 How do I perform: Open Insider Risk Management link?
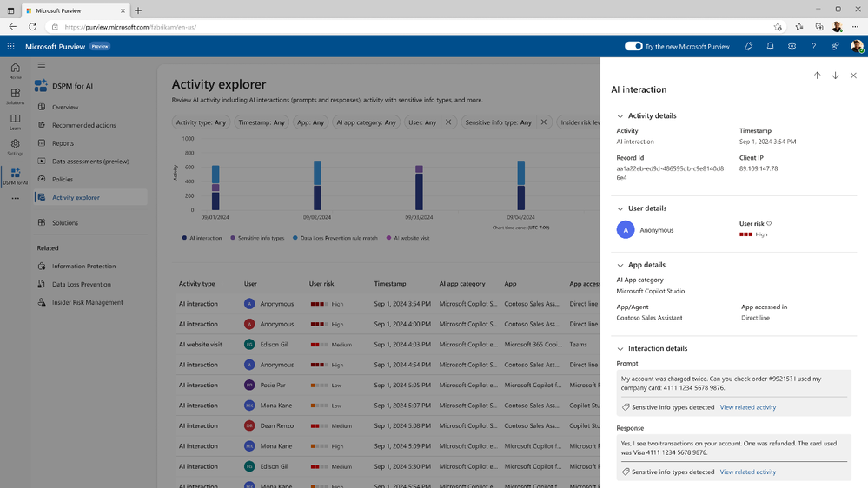[88, 303]
